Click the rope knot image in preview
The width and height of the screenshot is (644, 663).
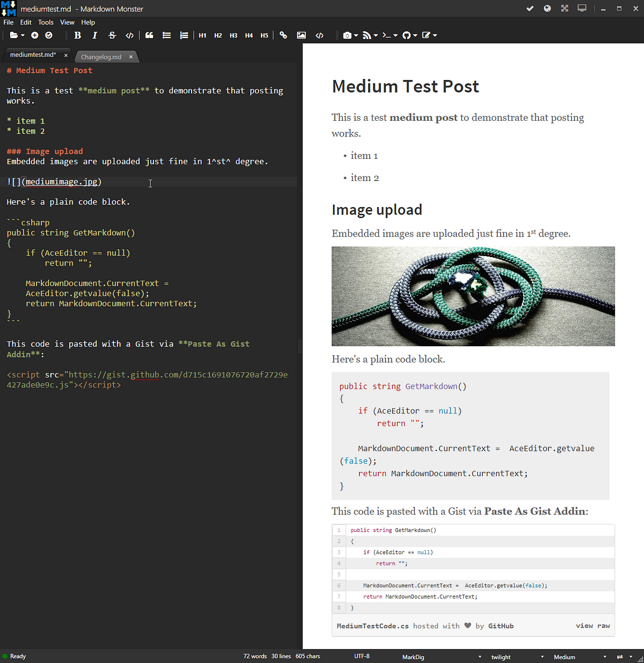(x=473, y=296)
